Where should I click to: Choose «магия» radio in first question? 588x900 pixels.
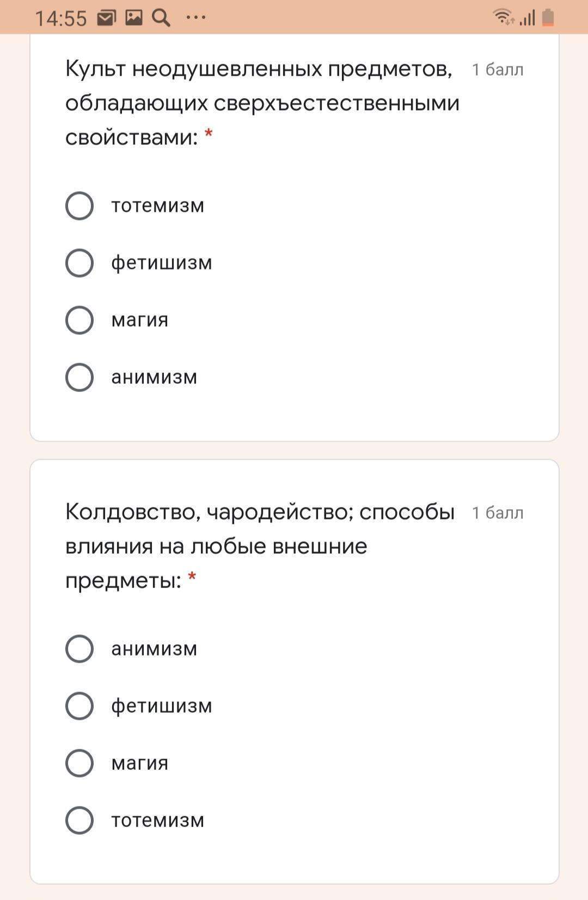(79, 320)
